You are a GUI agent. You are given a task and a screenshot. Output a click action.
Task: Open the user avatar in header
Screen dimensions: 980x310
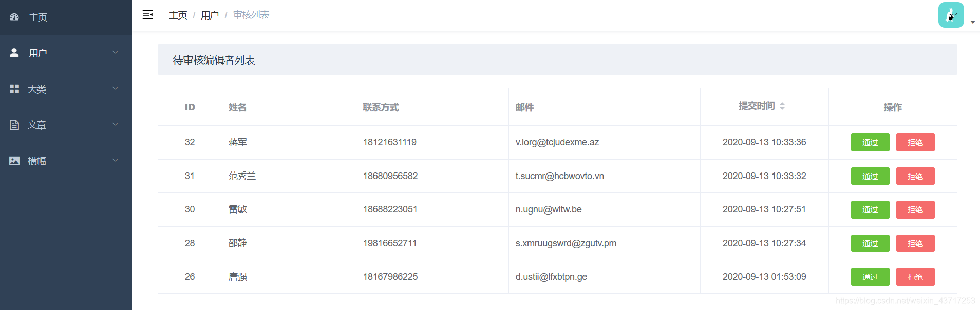click(x=951, y=15)
